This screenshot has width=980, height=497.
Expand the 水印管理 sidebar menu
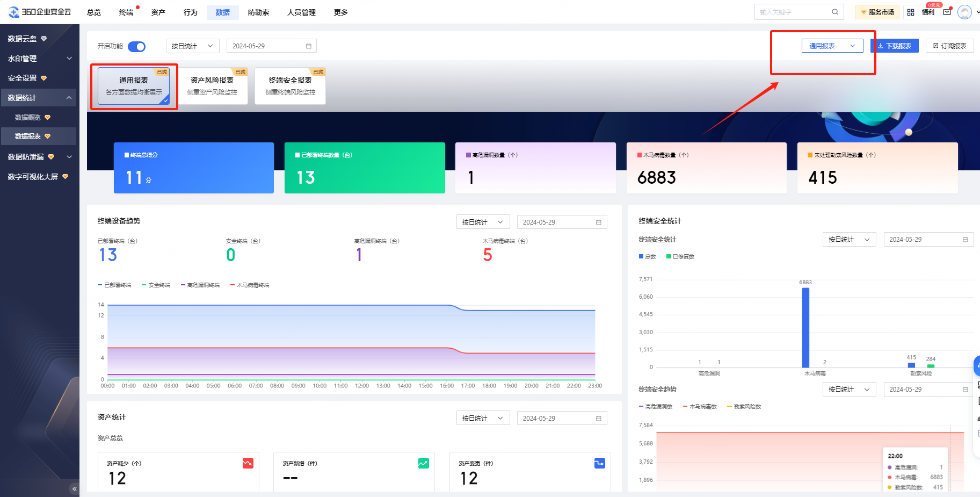click(39, 59)
